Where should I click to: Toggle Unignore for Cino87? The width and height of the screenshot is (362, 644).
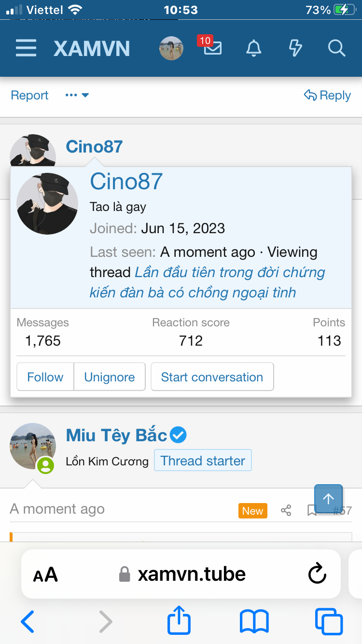tap(110, 377)
